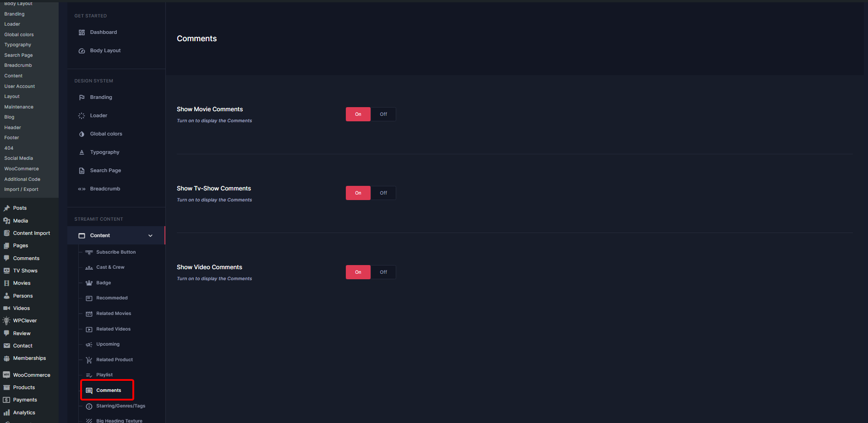The width and height of the screenshot is (868, 423).
Task: Click the Badge crown icon
Action: pos(89,283)
